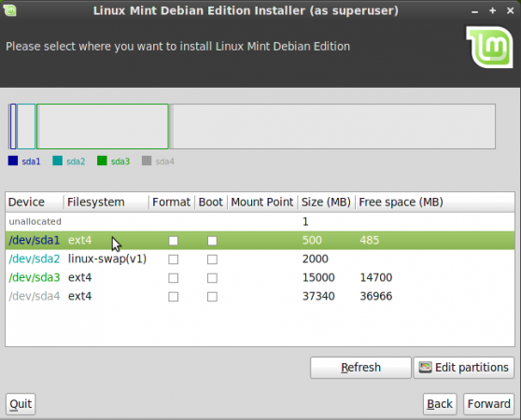
Task: Click the Refresh button
Action: tap(360, 368)
